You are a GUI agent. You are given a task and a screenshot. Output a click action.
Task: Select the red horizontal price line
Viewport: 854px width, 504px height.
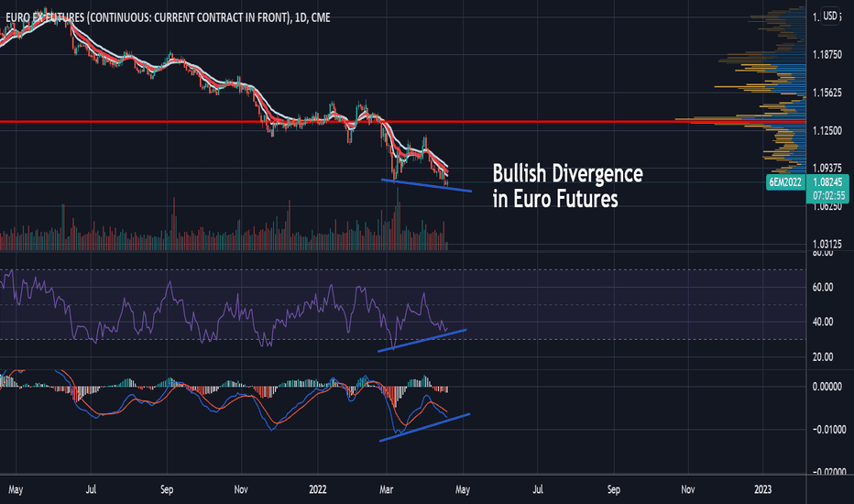403,122
